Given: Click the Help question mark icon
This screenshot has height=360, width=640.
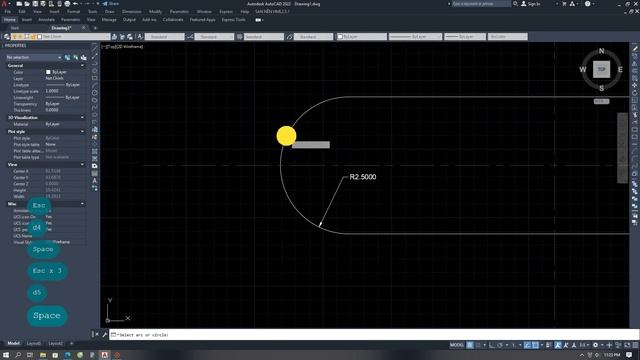Looking at the screenshot, I should tap(587, 4).
